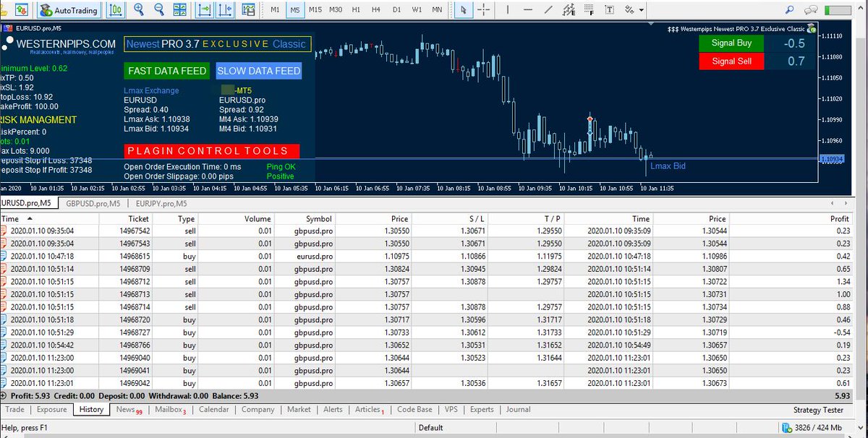Click the FAST DATA FEED button
This screenshot has width=868, height=438.
click(x=166, y=71)
